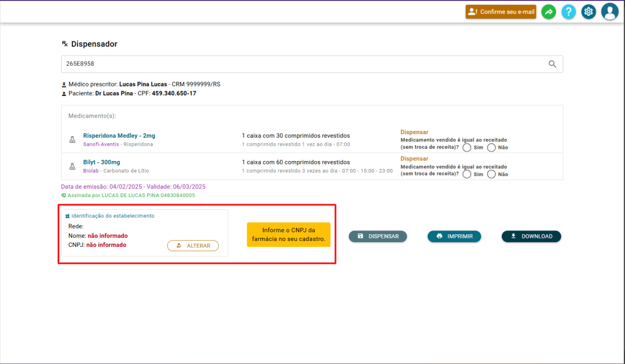Viewport: 625px width, 364px height.
Task: Click prescriber name Lucas Pina Lucas
Action: (143, 84)
